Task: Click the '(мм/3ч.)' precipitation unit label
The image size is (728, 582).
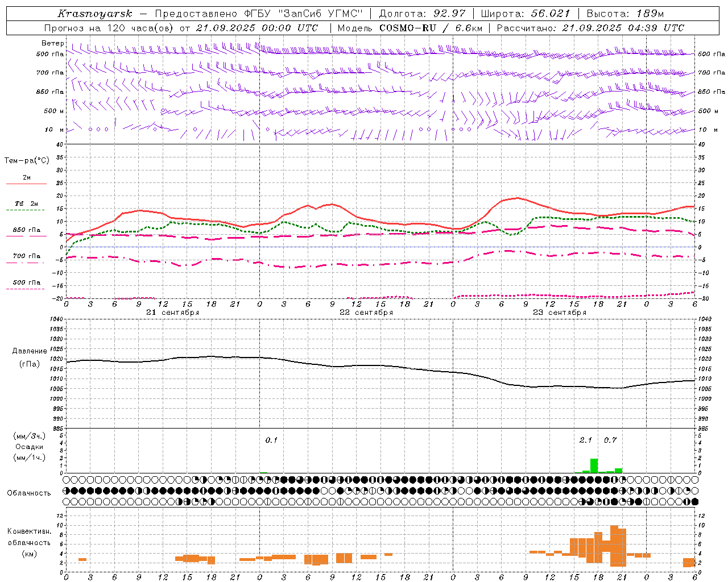Action: (x=30, y=436)
